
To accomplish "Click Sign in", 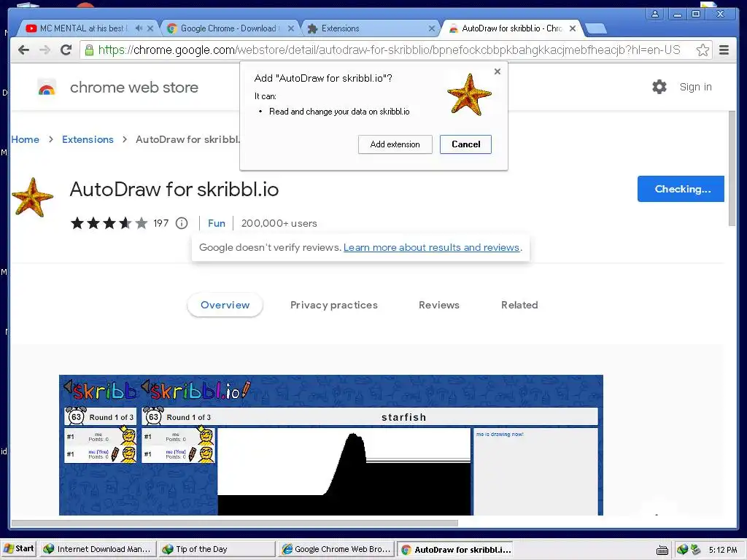I will pyautogui.click(x=695, y=87).
